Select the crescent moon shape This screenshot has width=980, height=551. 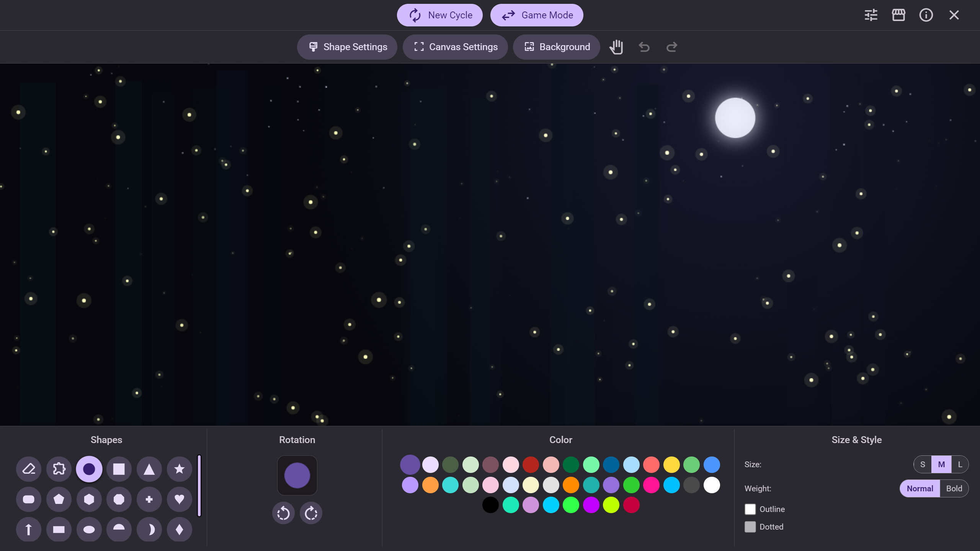(149, 529)
